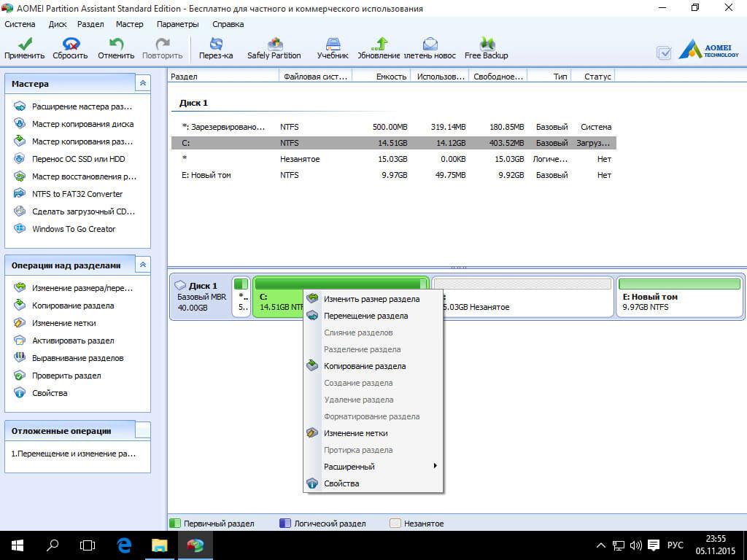The width and height of the screenshot is (747, 560).
Task: Open File Explorer from taskbar
Action: pyautogui.click(x=160, y=545)
